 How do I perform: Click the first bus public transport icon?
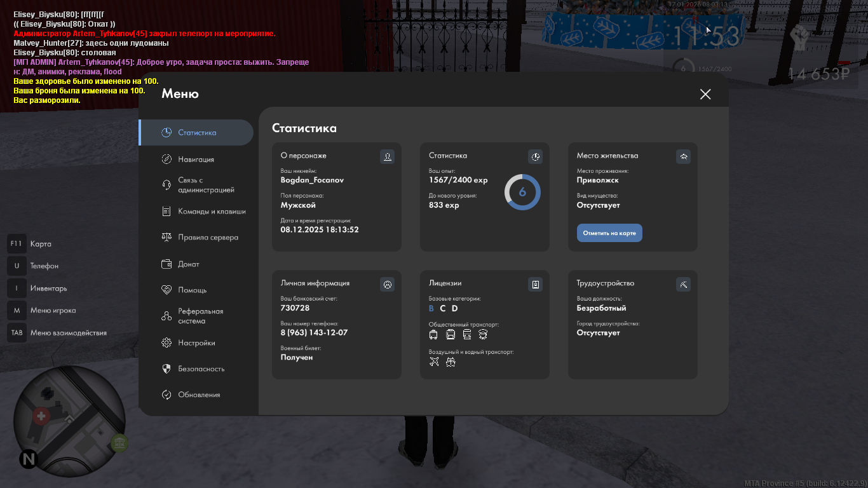click(433, 335)
